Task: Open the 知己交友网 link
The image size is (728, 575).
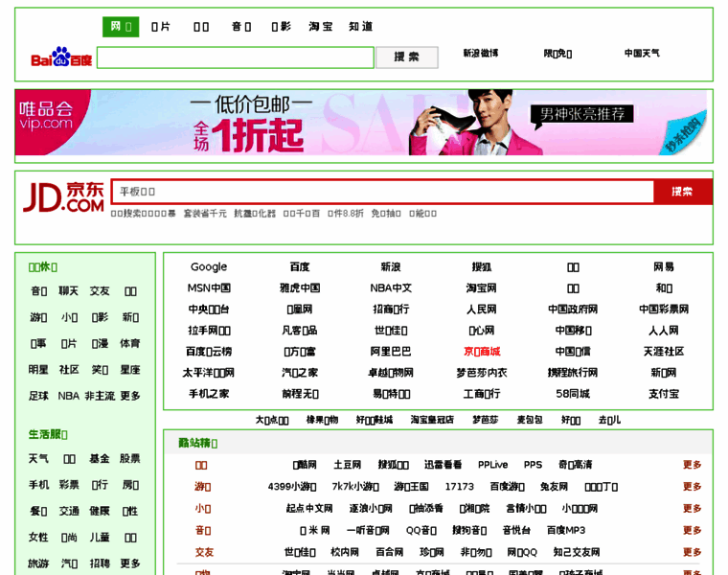Action: coord(577,552)
